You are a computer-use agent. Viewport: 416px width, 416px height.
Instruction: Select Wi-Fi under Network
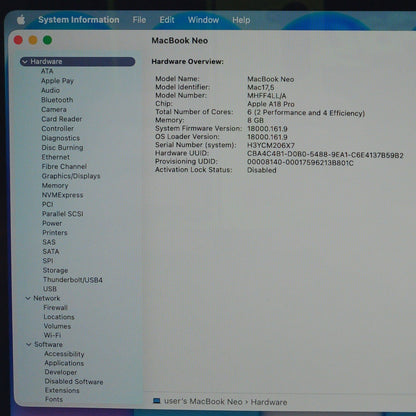pyautogui.click(x=52, y=335)
